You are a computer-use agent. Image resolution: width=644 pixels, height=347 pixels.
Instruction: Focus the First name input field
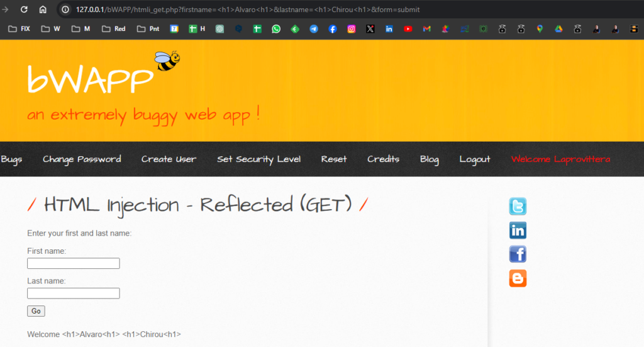tap(74, 263)
